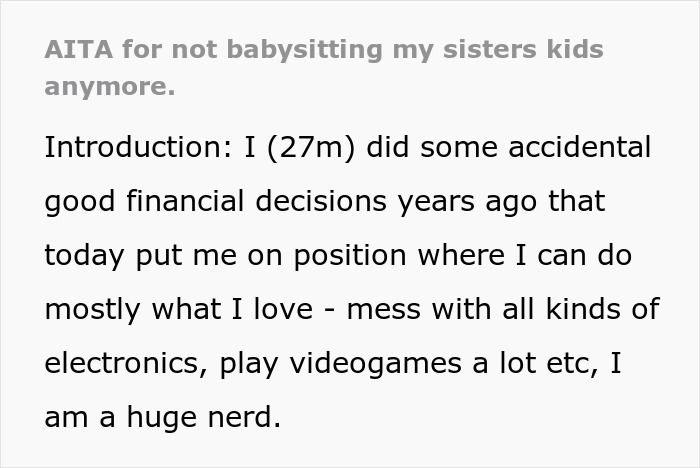This screenshot has height=468, width=700.
Task: Click the words "sisters kids" in the title
Action: [523, 49]
